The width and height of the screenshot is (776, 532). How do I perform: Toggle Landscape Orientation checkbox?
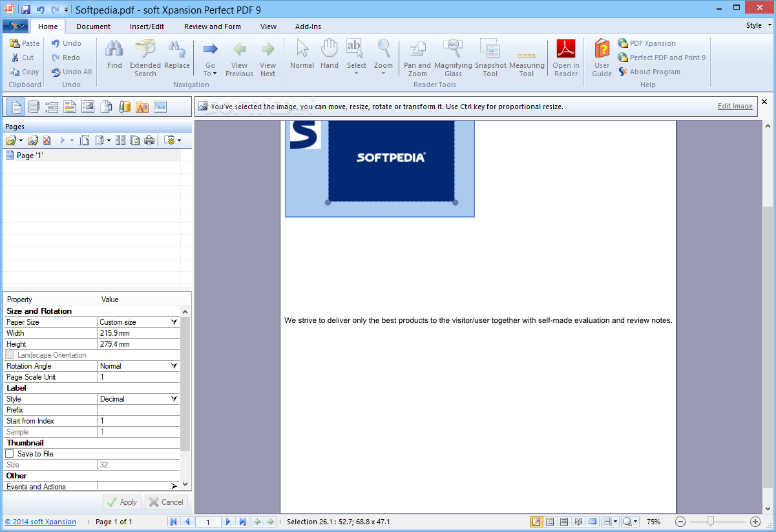(9, 355)
